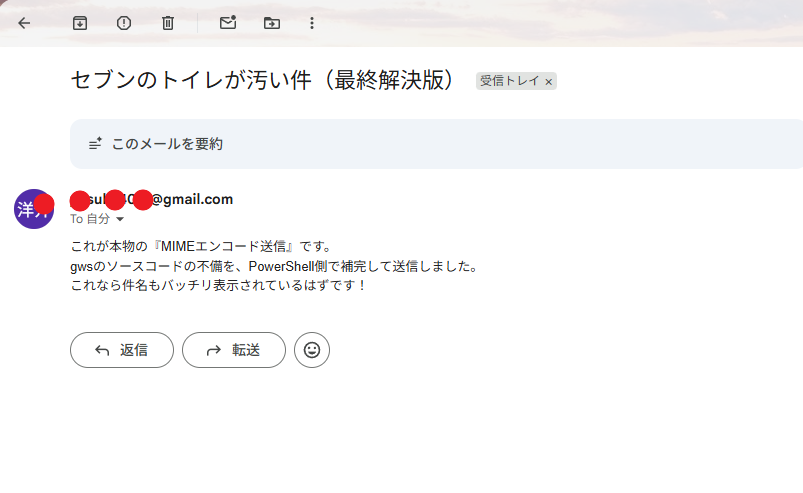The height and width of the screenshot is (493, 803).
Task: Open the three-dot more options menu
Action: click(312, 23)
